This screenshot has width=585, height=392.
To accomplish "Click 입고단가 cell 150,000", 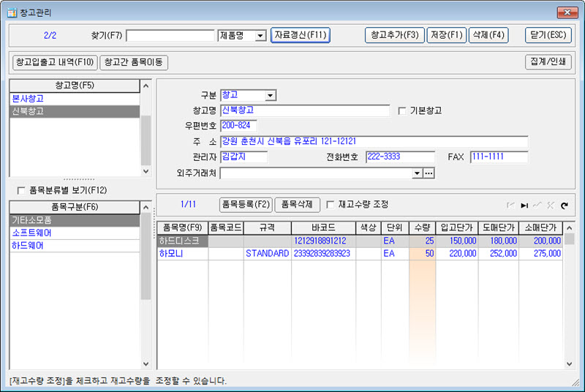I will pyautogui.click(x=457, y=241).
